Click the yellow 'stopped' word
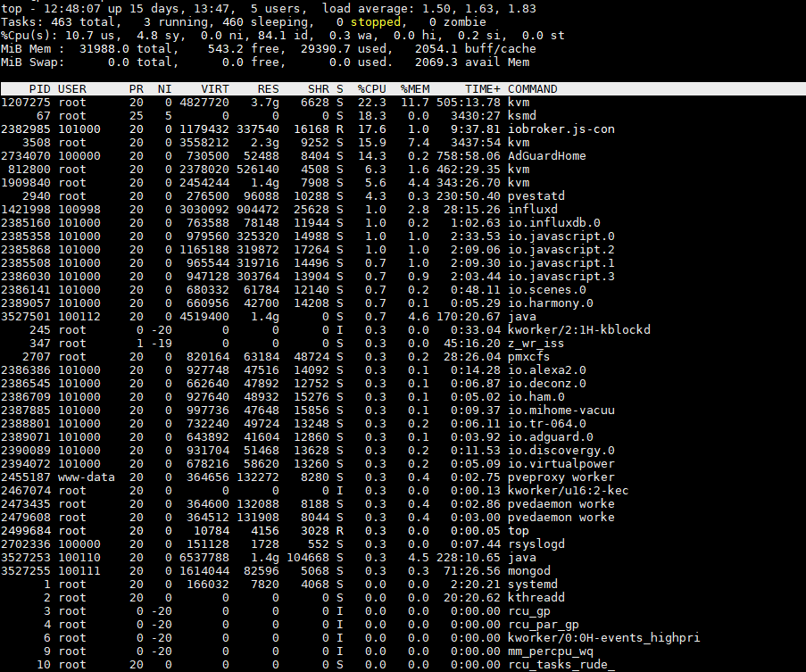Screen dimensions: 806x672 tap(375, 21)
